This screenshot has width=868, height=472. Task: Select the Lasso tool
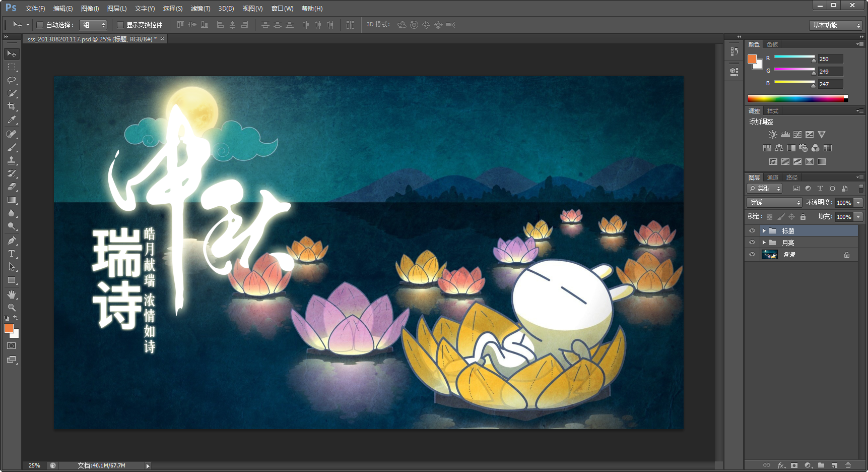tap(12, 80)
